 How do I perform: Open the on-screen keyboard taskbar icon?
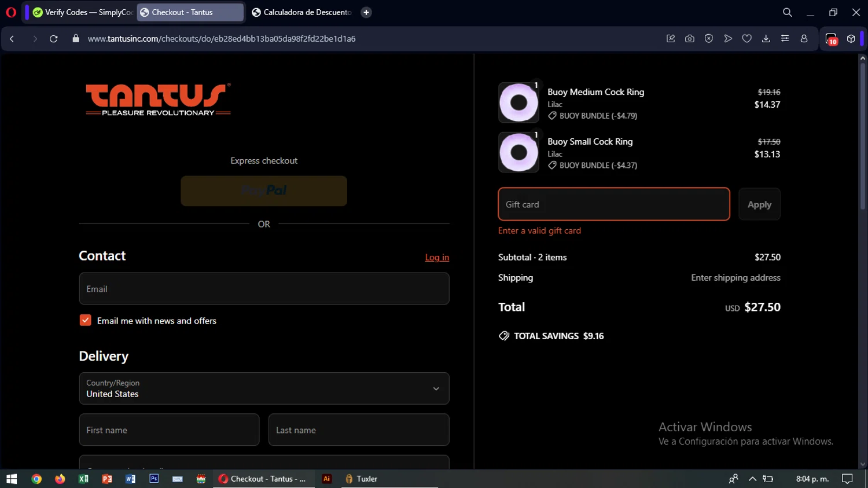(x=178, y=479)
